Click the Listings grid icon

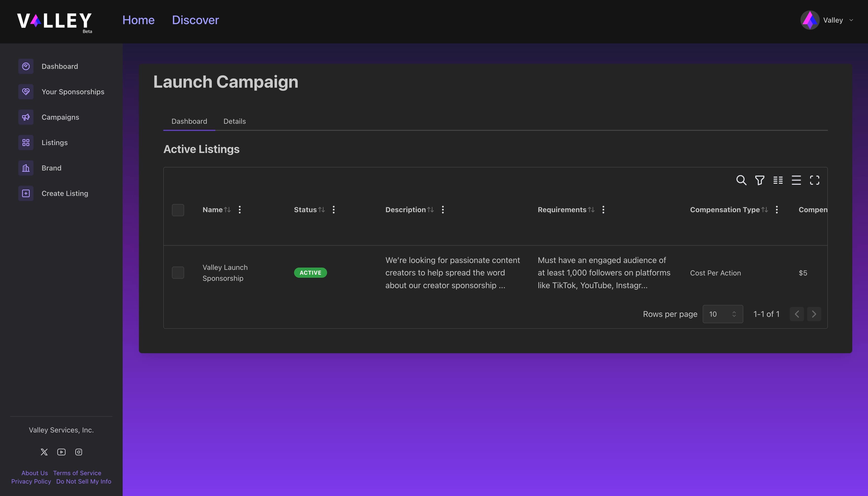pos(26,142)
